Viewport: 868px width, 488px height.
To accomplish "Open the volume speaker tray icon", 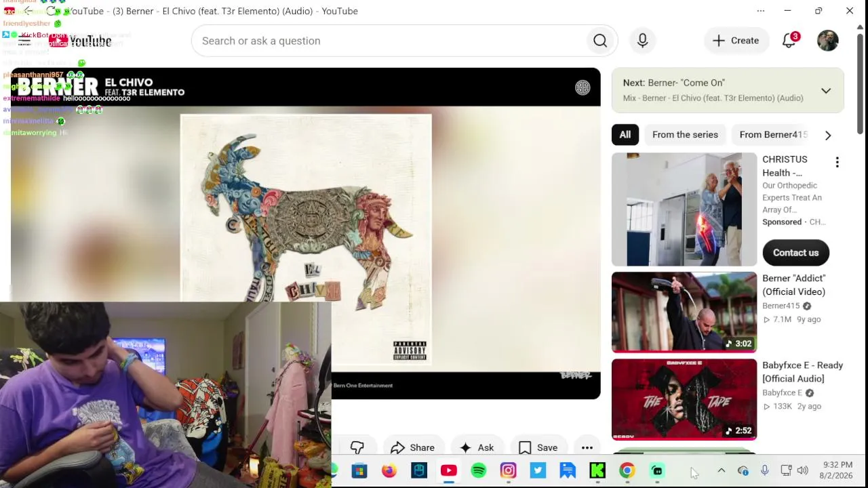I will [x=803, y=470].
